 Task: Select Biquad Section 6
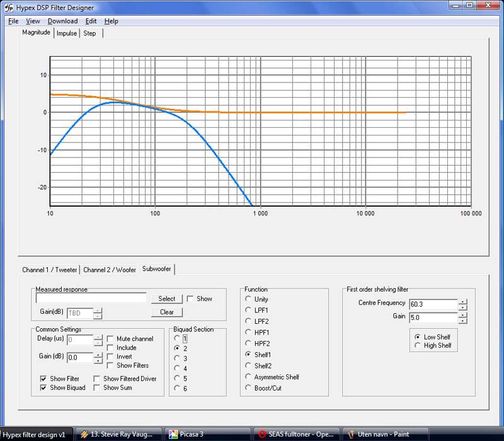(x=177, y=388)
